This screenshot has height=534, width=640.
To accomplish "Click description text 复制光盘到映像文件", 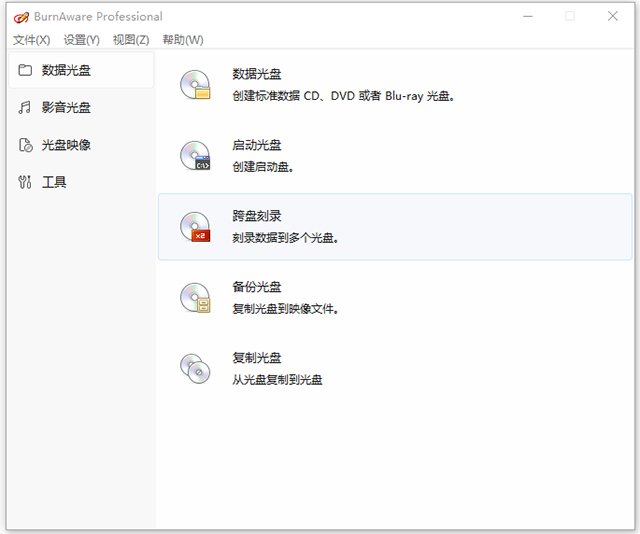I will (285, 309).
